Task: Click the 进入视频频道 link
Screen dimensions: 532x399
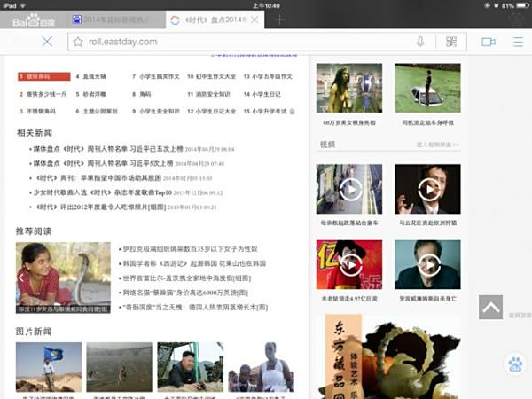Action: (438, 145)
